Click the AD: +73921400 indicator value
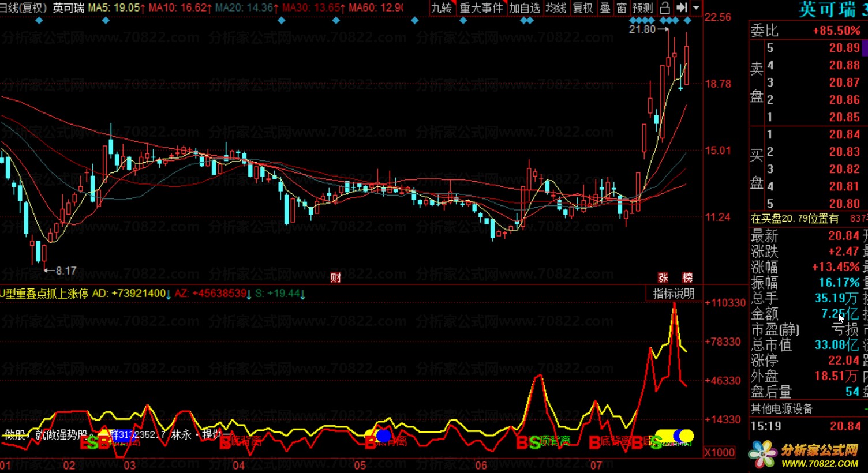Image resolution: width=868 pixels, height=473 pixels. (x=131, y=293)
